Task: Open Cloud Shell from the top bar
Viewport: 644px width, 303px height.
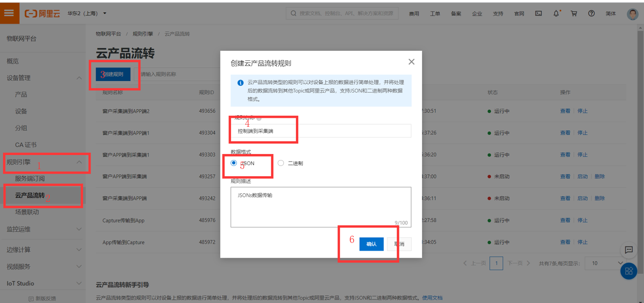Action: pyautogui.click(x=538, y=13)
